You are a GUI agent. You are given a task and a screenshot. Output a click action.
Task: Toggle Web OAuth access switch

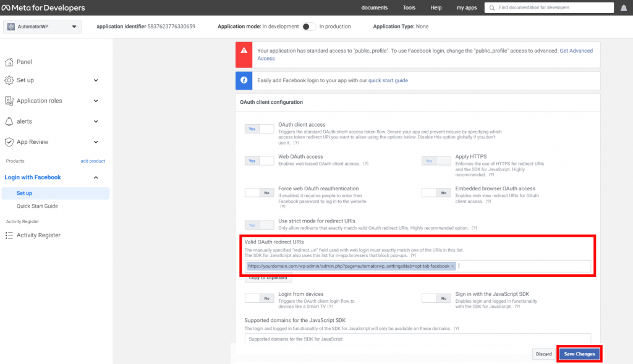(259, 161)
